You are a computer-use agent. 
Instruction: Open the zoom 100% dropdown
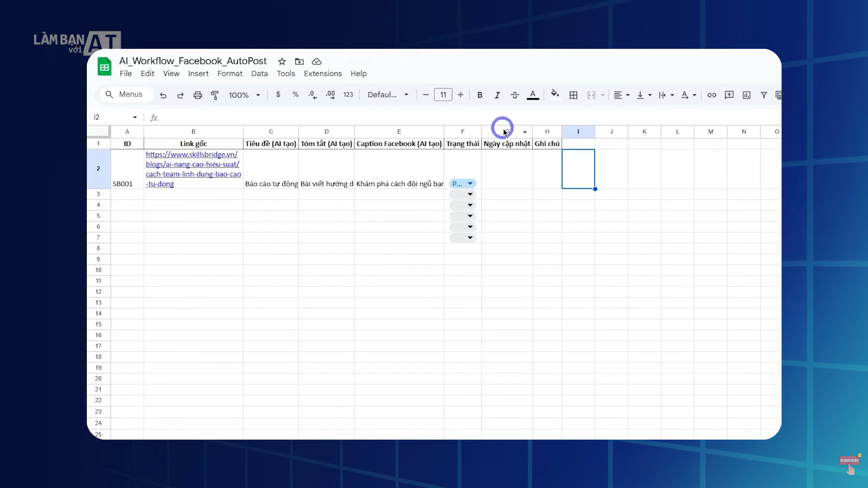[x=244, y=95]
